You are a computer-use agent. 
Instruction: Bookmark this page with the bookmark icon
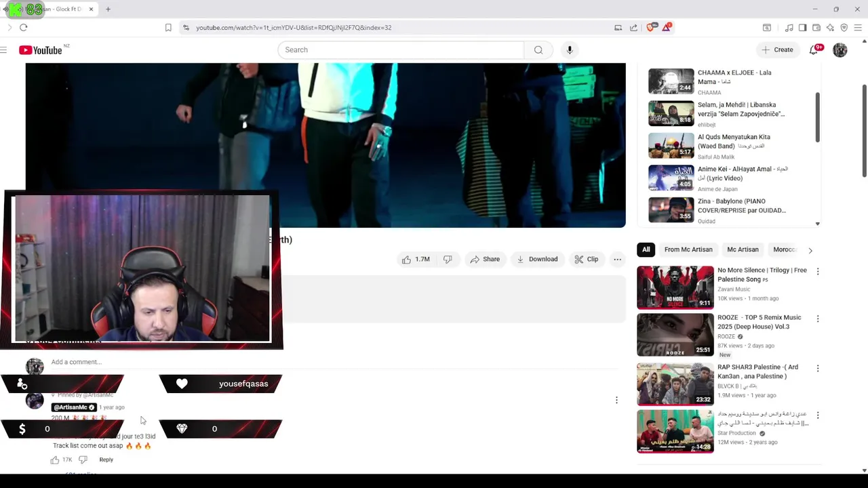(168, 28)
